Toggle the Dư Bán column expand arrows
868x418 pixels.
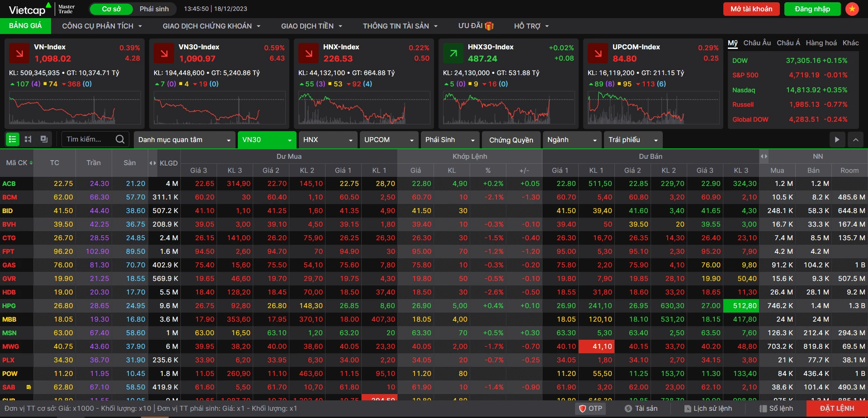click(764, 156)
